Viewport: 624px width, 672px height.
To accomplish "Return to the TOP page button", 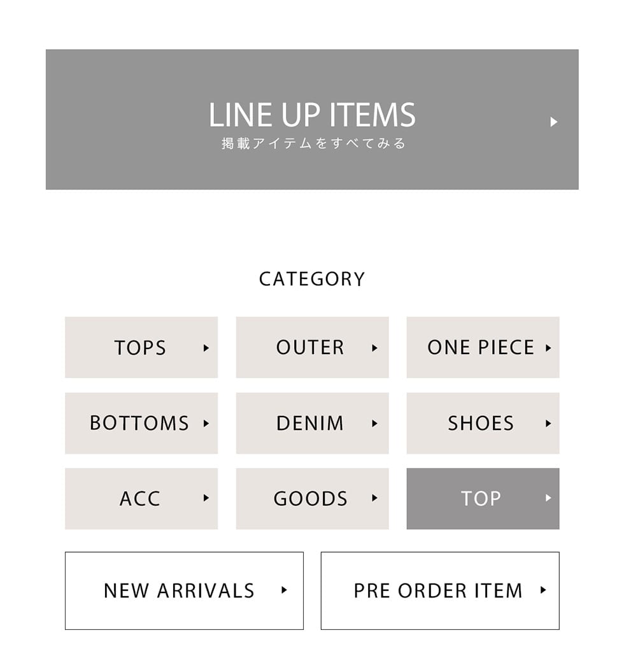I will (x=482, y=498).
